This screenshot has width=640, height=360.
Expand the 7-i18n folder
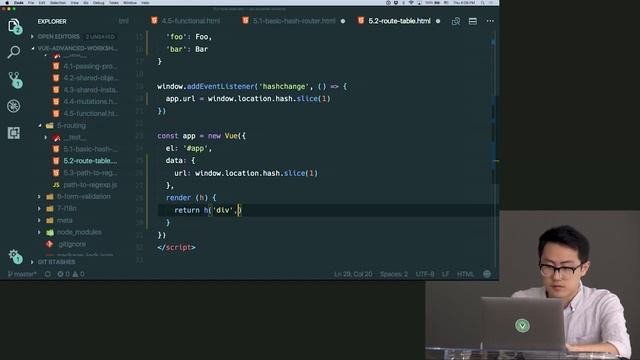[40, 209]
